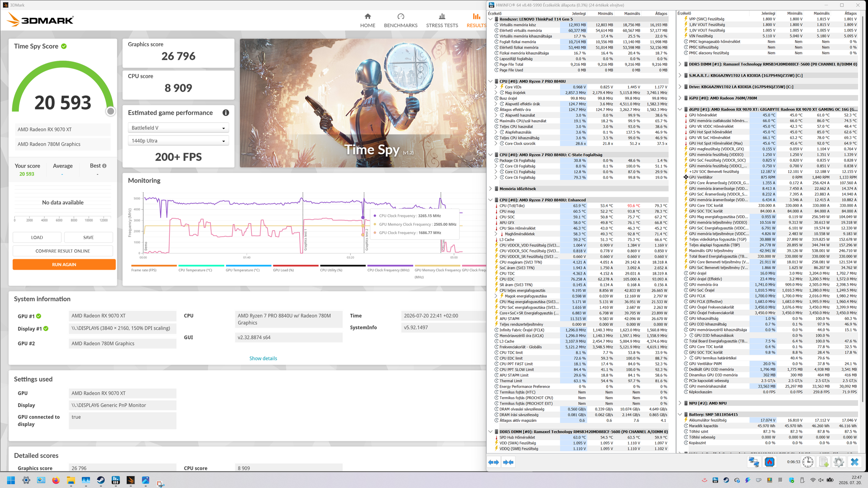Click the CPU Temperature legend bar
Viewport: 868px width, 488px height.
201,266
